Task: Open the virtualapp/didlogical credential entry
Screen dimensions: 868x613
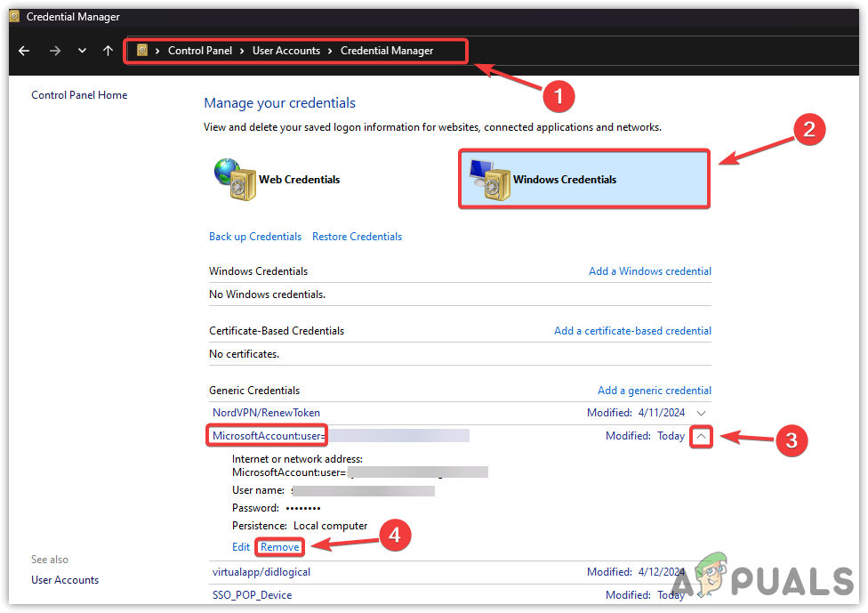Action: pos(261,572)
